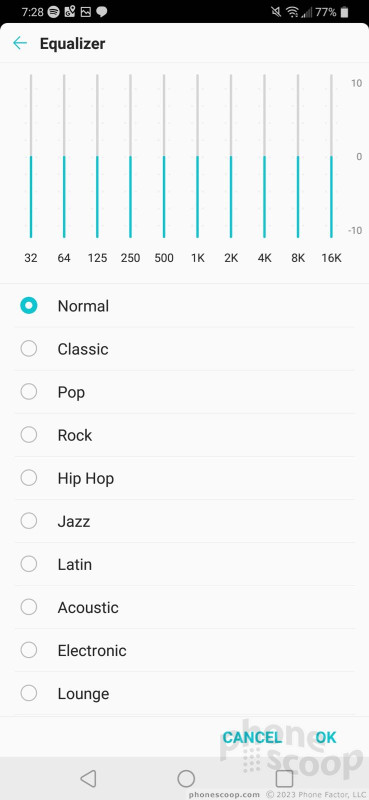Viewport: 369px width, 800px height.
Task: Click the 1K band slider
Action: [x=198, y=156]
